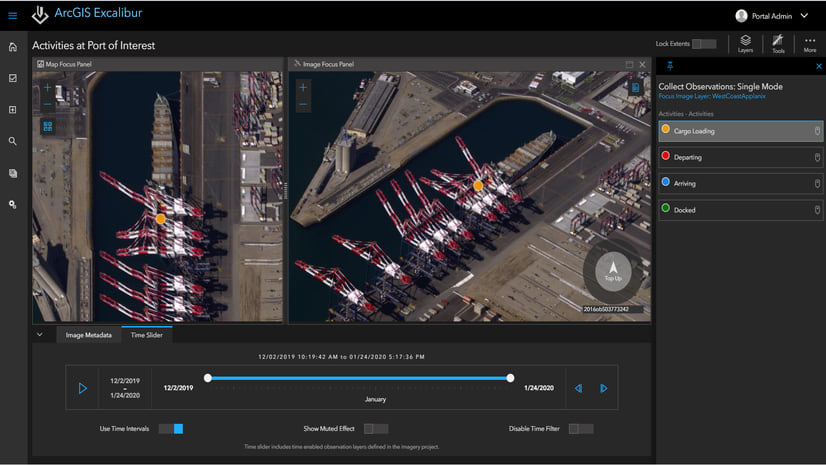Enable the Show Muted Effect toggle
Screen dimensions: 826x465
click(375, 429)
